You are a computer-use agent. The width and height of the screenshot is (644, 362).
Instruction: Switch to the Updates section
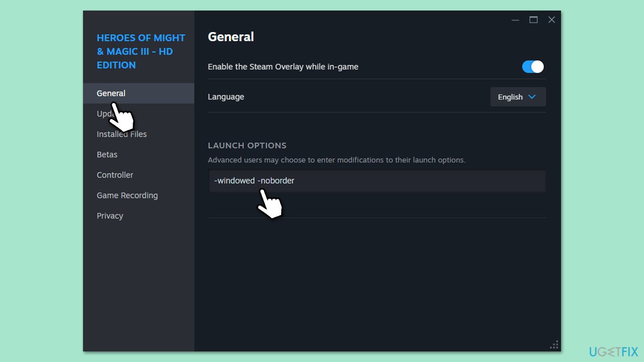coord(102,114)
